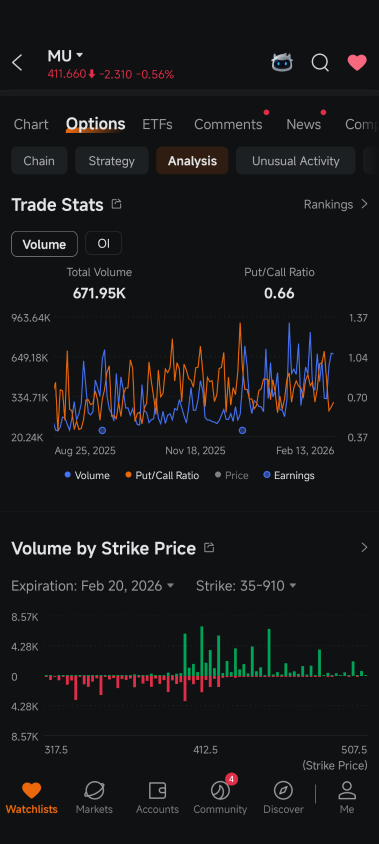Open the search magnifier icon
The height and width of the screenshot is (844, 379).
(x=320, y=63)
